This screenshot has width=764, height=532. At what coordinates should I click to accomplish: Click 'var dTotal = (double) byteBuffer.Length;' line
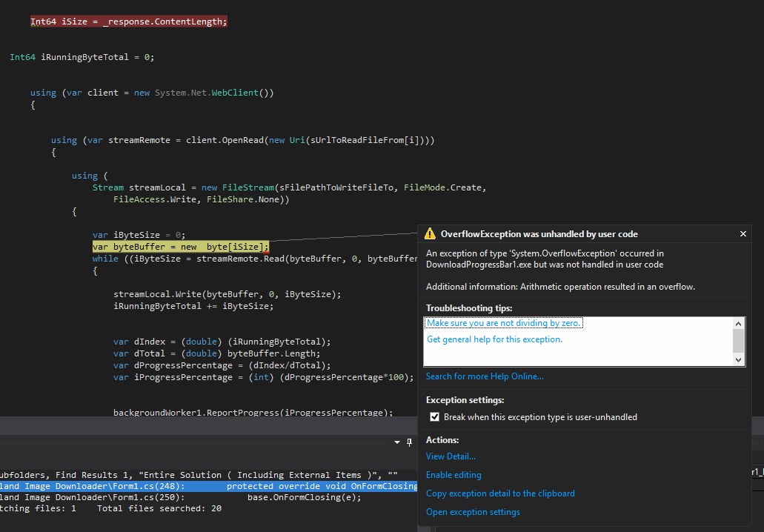[x=217, y=353]
